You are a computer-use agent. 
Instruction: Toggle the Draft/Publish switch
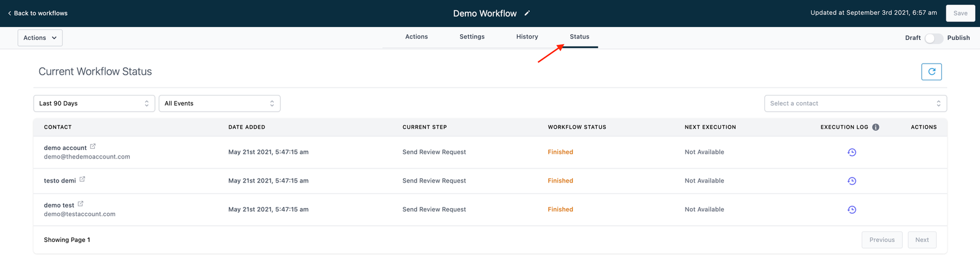(933, 38)
